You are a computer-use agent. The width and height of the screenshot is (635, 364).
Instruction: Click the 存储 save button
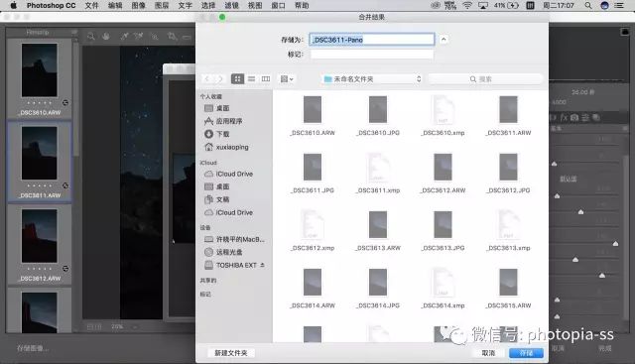click(526, 353)
